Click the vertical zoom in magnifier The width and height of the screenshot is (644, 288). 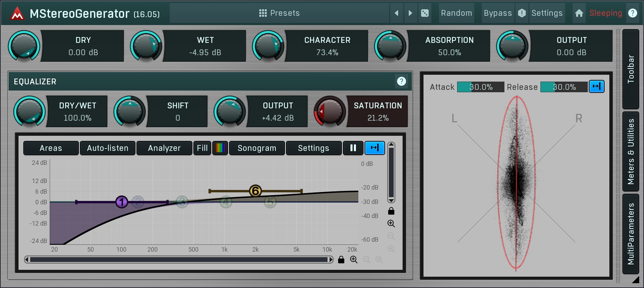click(391, 224)
